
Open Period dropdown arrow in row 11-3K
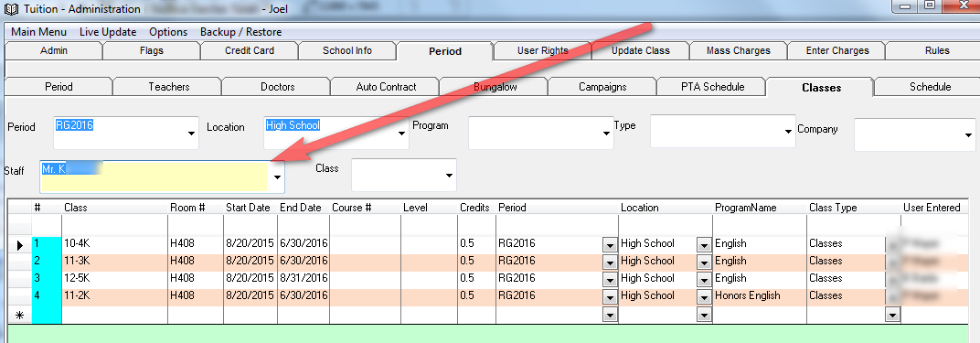(x=610, y=263)
